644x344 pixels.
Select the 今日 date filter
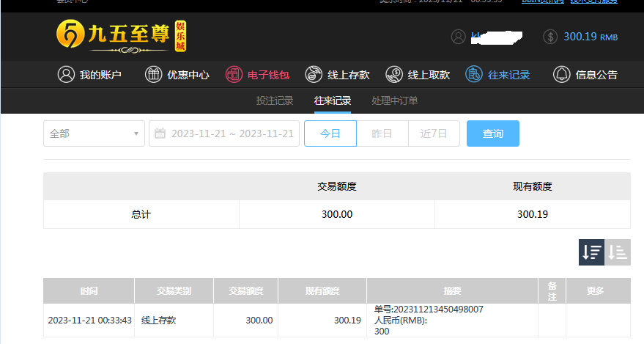[330, 133]
